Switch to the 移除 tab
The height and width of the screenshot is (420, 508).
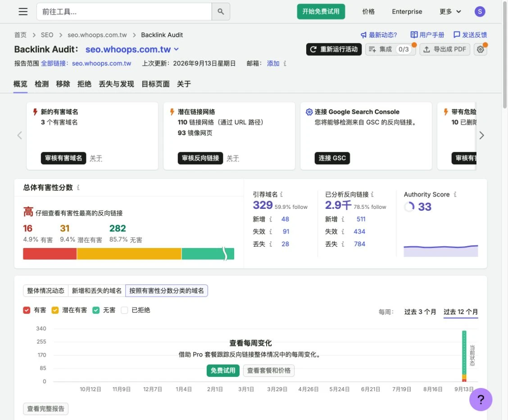coord(63,84)
